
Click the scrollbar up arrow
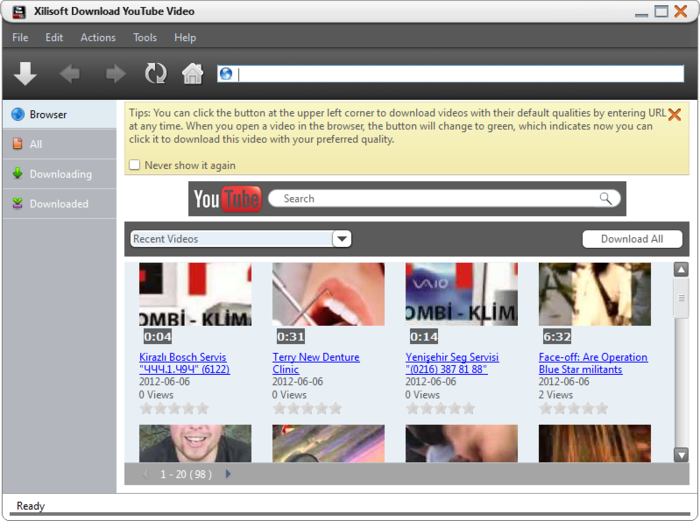[x=681, y=270]
